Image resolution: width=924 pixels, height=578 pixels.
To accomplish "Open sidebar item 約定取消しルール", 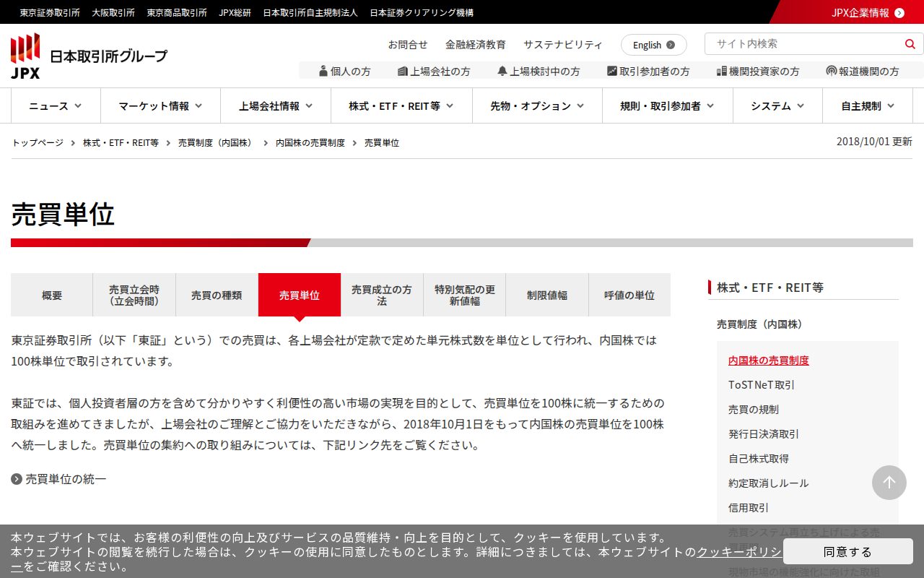I will (769, 483).
